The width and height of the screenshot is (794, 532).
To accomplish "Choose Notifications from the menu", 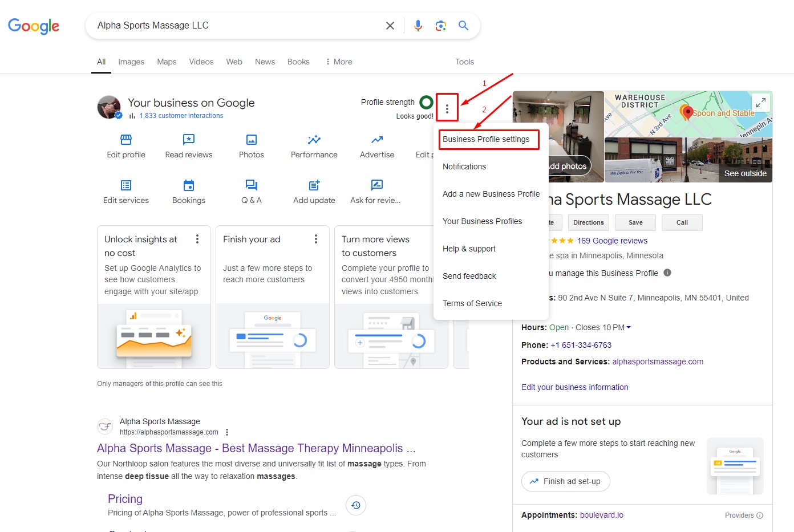I will point(464,166).
